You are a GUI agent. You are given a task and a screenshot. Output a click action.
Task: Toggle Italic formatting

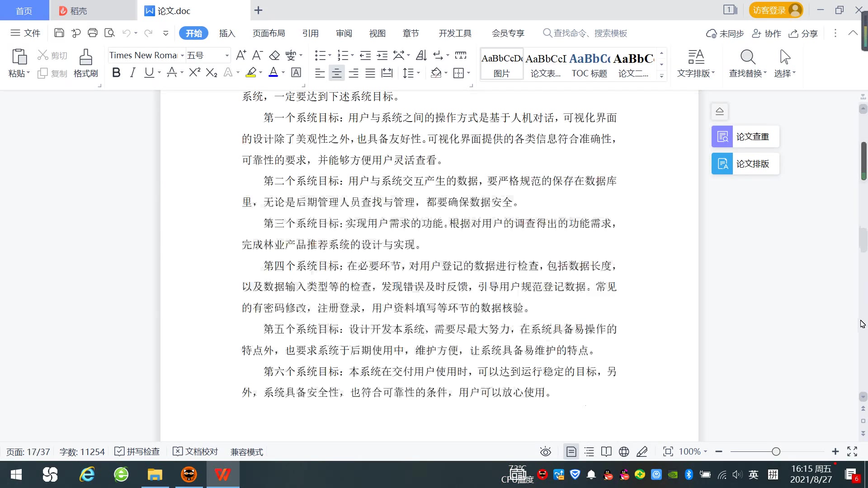[132, 72]
